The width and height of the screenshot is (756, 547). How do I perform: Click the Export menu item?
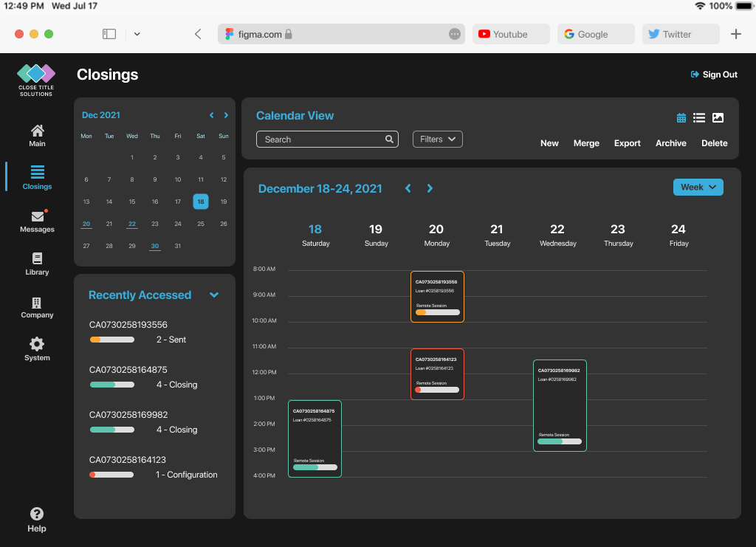pos(627,143)
